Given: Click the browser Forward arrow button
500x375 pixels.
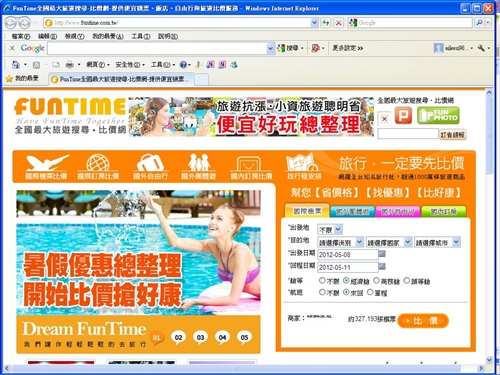Looking at the screenshot, I should click(x=24, y=23).
